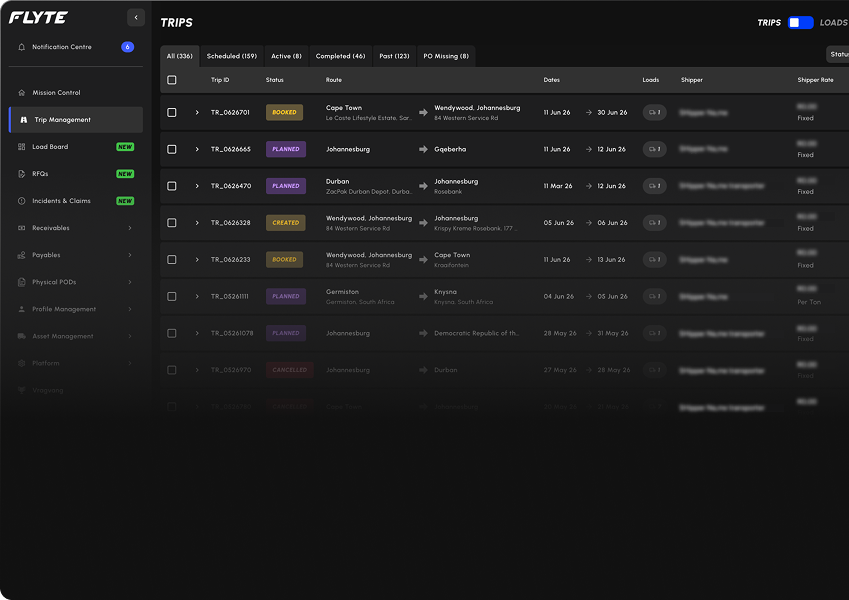Switch to the All (336) tab
Viewport: 849px width, 600px height.
point(180,56)
